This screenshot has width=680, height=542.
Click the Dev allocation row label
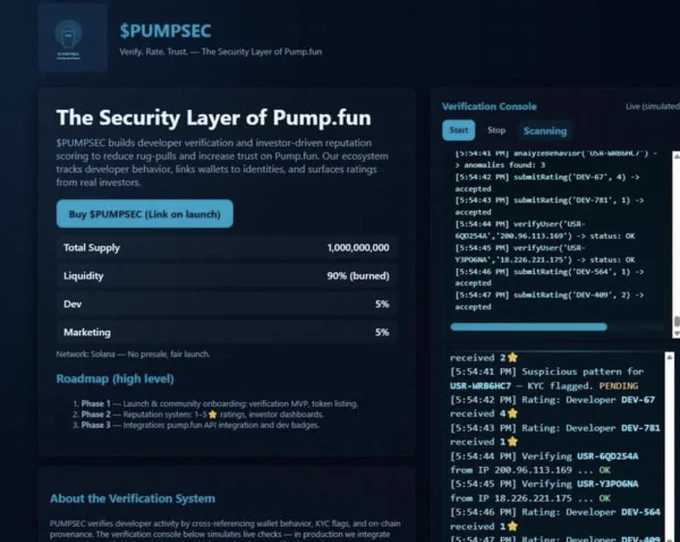[72, 304]
